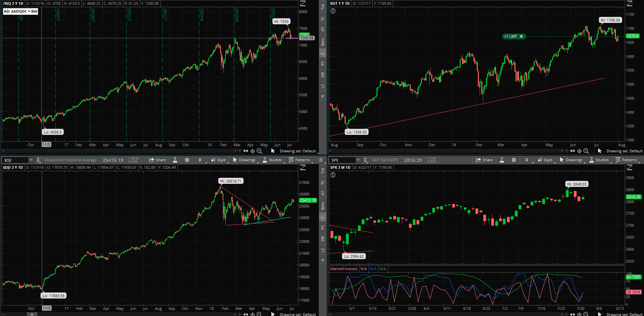This screenshot has height=316, width=644.
Task: Click the list menu icon in $DJI toolbar
Action: point(321,160)
